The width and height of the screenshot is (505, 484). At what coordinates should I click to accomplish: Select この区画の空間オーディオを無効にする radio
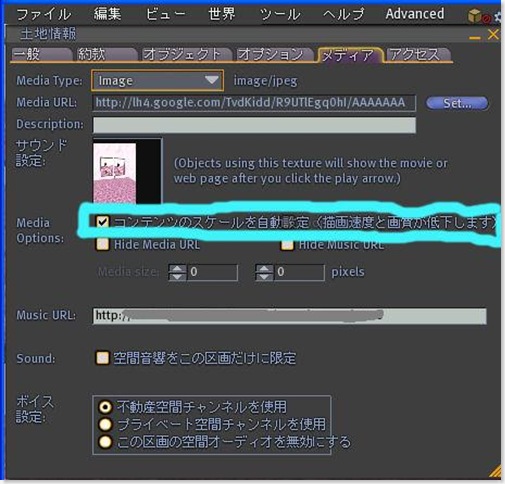[x=105, y=442]
